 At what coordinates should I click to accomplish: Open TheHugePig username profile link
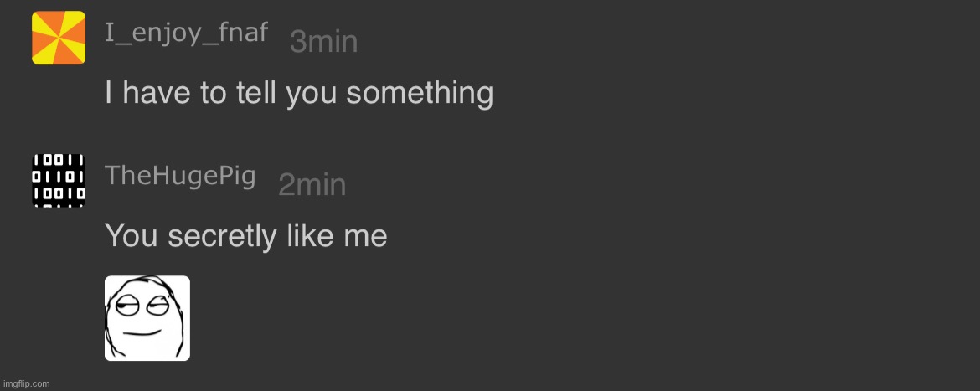point(180,176)
